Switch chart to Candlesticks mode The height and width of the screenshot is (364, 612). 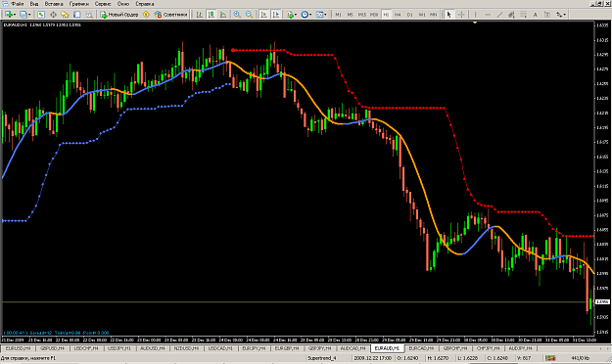pyautogui.click(x=212, y=15)
